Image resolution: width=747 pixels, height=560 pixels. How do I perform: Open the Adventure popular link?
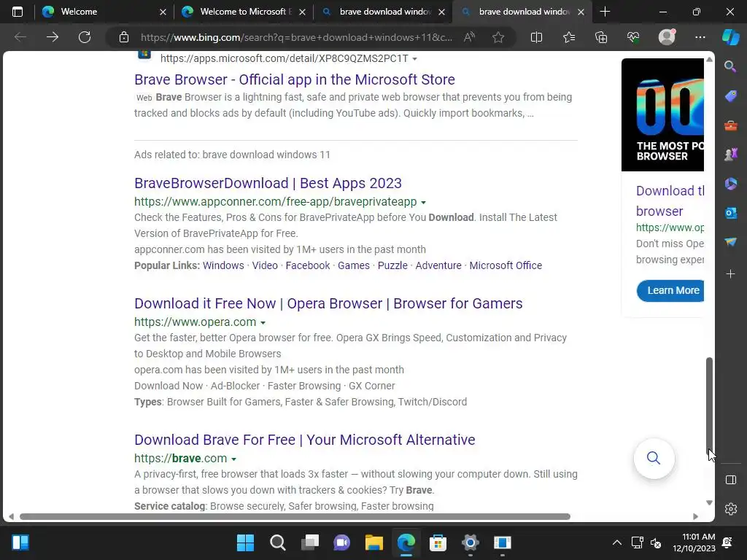[438, 265]
